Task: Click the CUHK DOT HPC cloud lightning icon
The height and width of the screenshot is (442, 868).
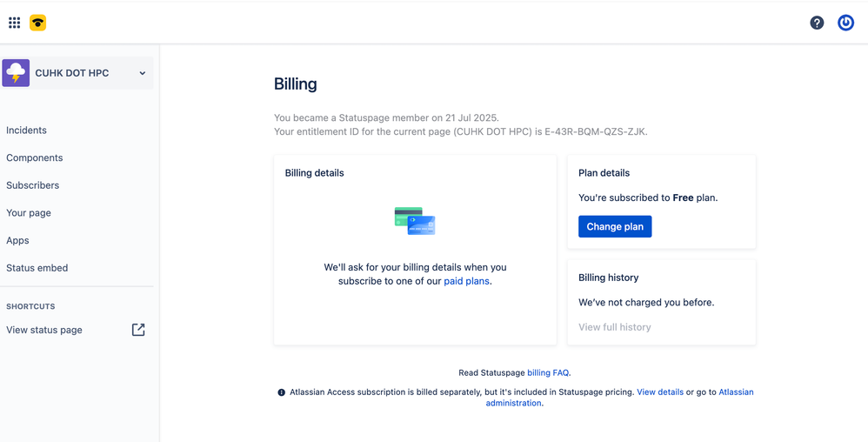Action: (x=16, y=73)
